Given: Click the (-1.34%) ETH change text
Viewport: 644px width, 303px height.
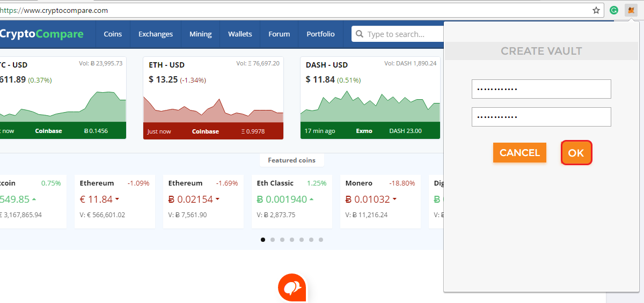Looking at the screenshot, I should 193,80.
